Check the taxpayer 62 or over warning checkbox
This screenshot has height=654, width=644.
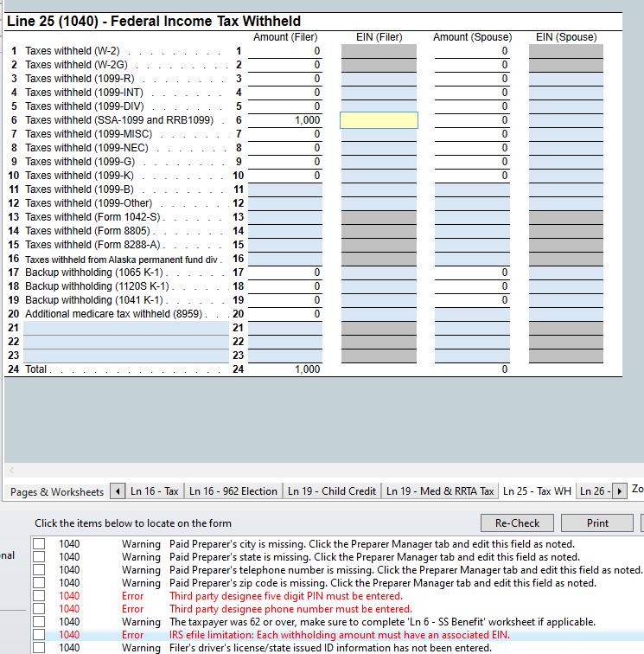(x=39, y=621)
